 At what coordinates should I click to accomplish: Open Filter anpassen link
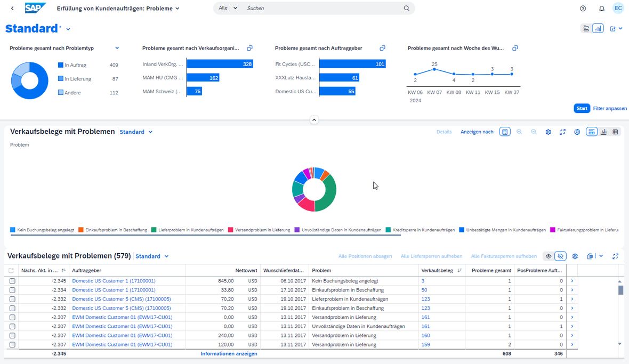(x=609, y=108)
